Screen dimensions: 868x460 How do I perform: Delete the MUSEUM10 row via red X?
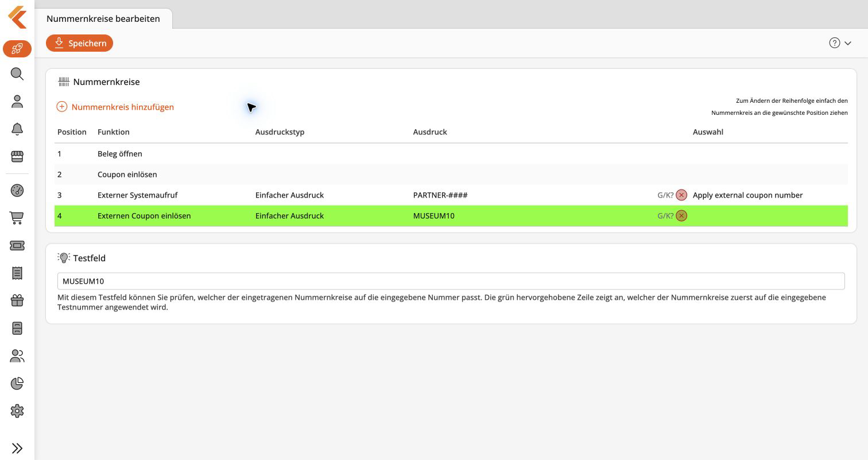coord(681,216)
